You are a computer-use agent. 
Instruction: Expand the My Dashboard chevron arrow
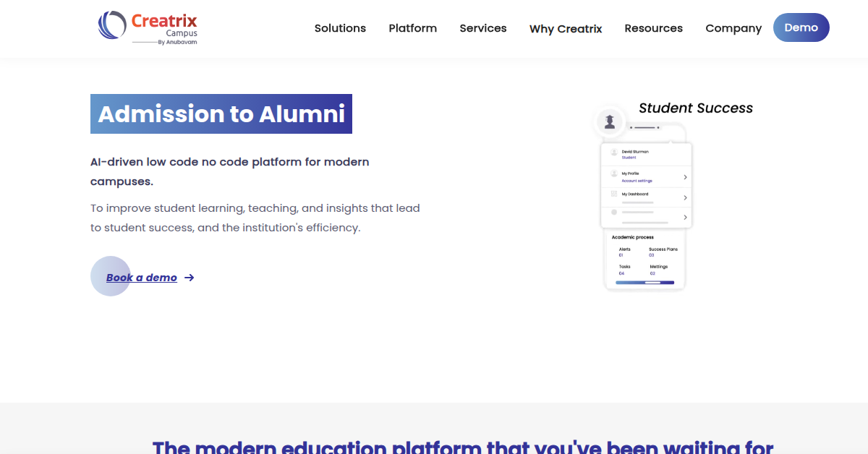coord(684,197)
